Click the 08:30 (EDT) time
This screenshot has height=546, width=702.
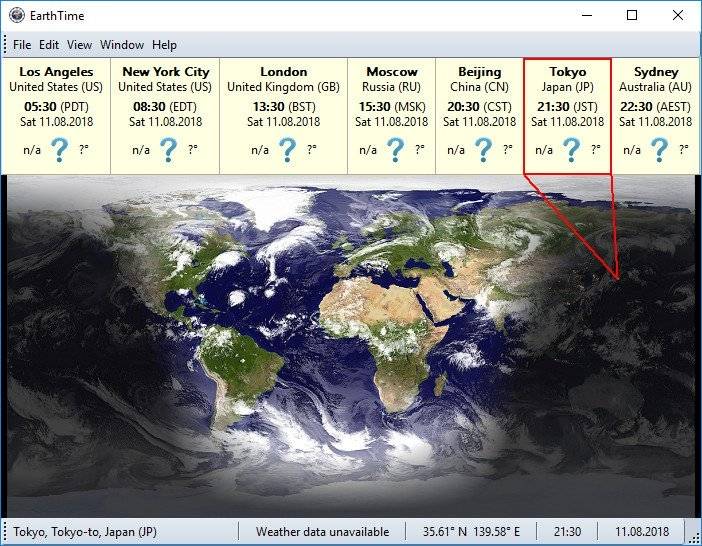click(x=165, y=107)
